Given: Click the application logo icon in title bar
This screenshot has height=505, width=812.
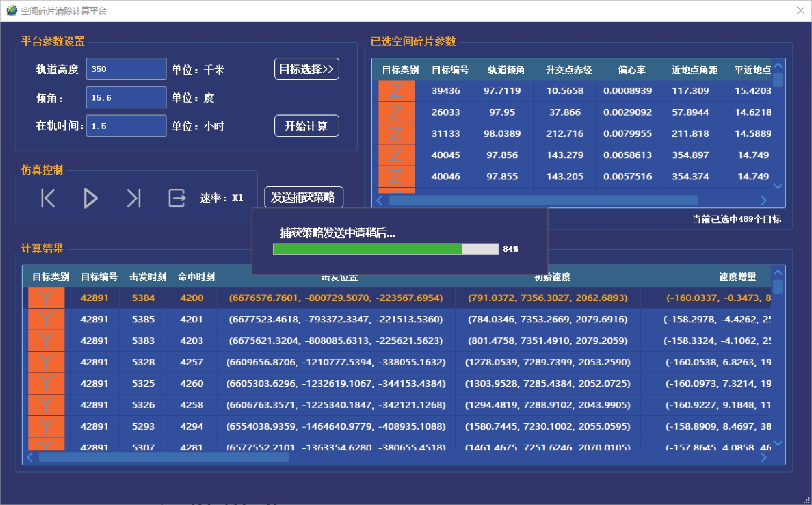Looking at the screenshot, I should coord(11,10).
